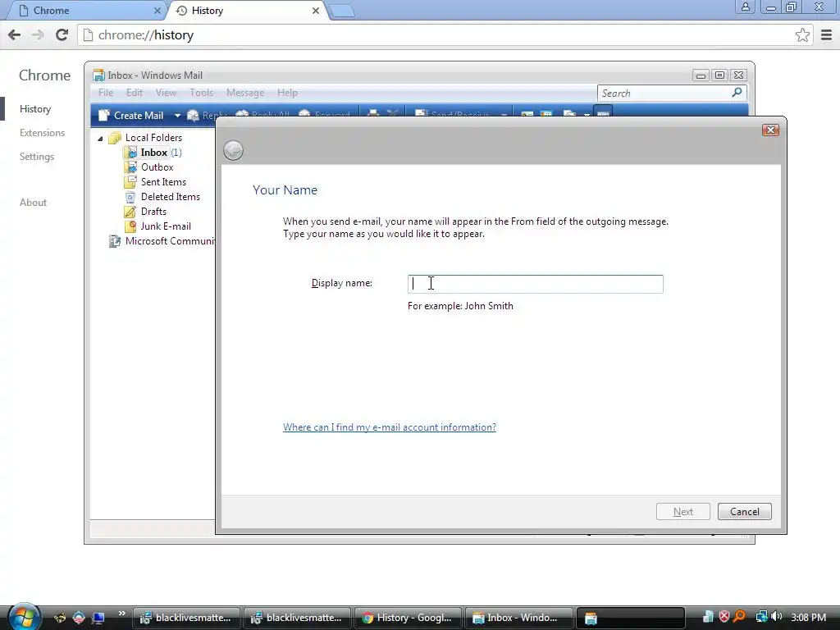Click the Cancel button

pos(745,512)
